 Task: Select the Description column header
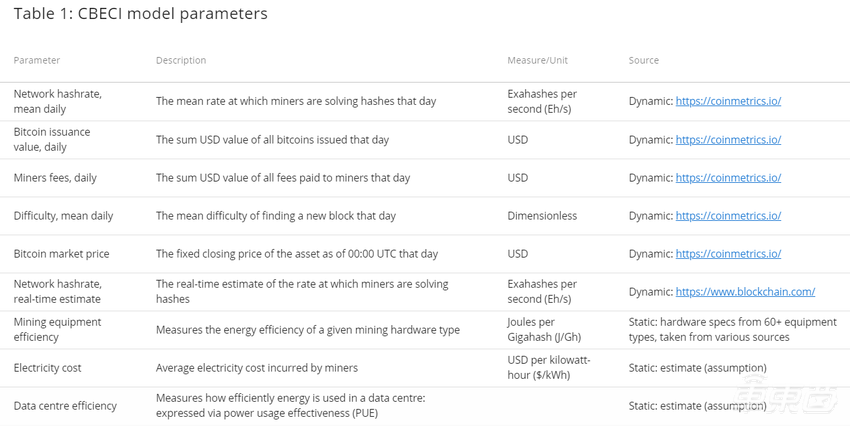(181, 60)
